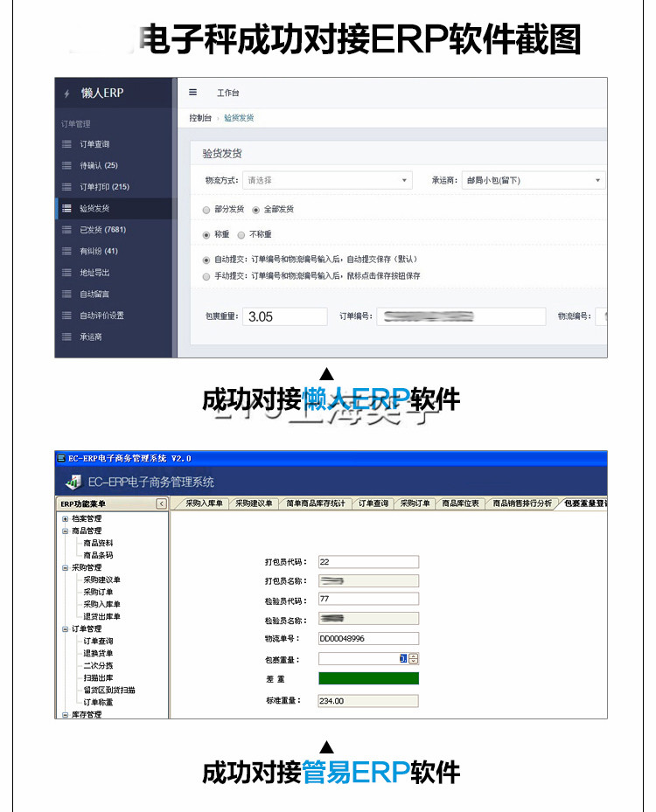Choose the 手动提交 radio option
656x812 pixels.
(206, 276)
